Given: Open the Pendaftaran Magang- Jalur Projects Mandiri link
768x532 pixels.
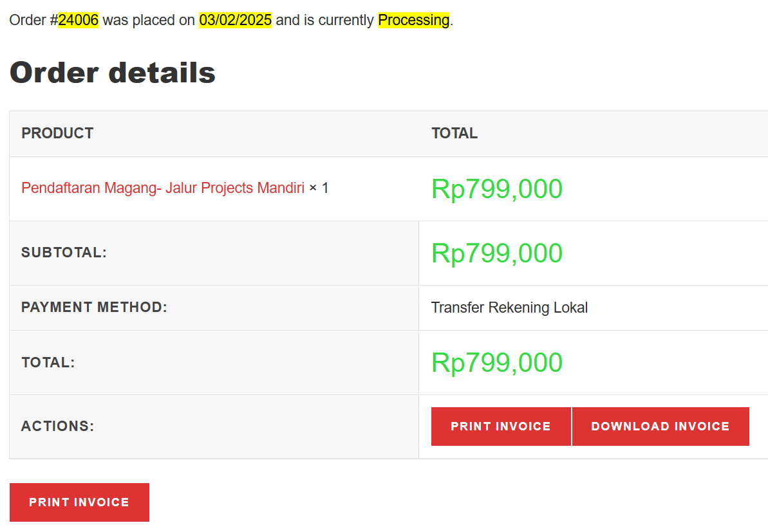Looking at the screenshot, I should [162, 188].
